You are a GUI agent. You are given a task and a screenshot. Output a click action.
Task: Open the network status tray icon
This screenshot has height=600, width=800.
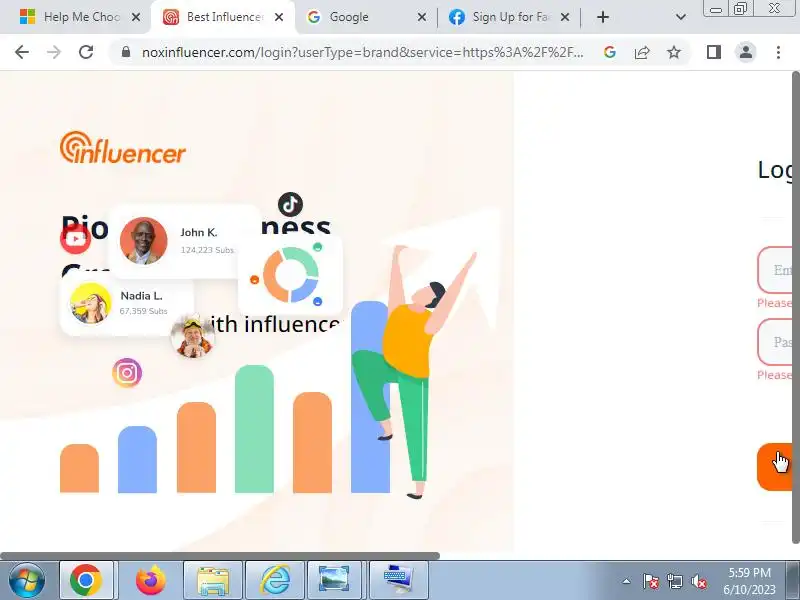point(675,581)
